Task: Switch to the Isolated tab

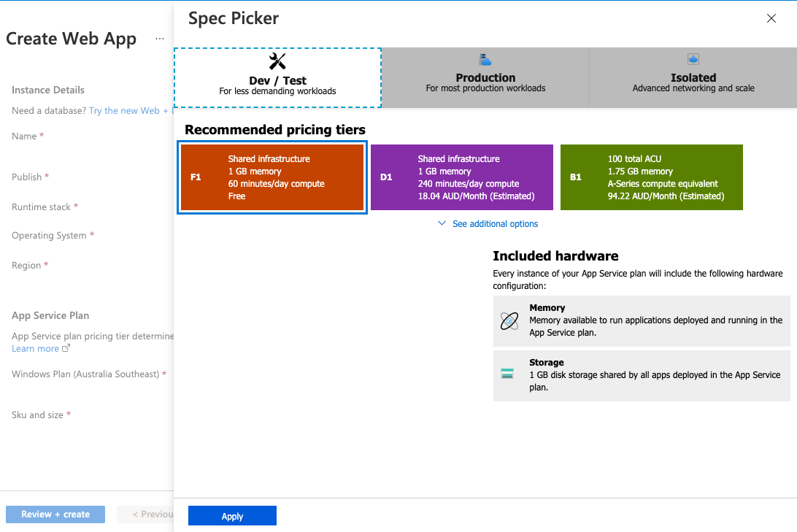Action: [x=693, y=78]
